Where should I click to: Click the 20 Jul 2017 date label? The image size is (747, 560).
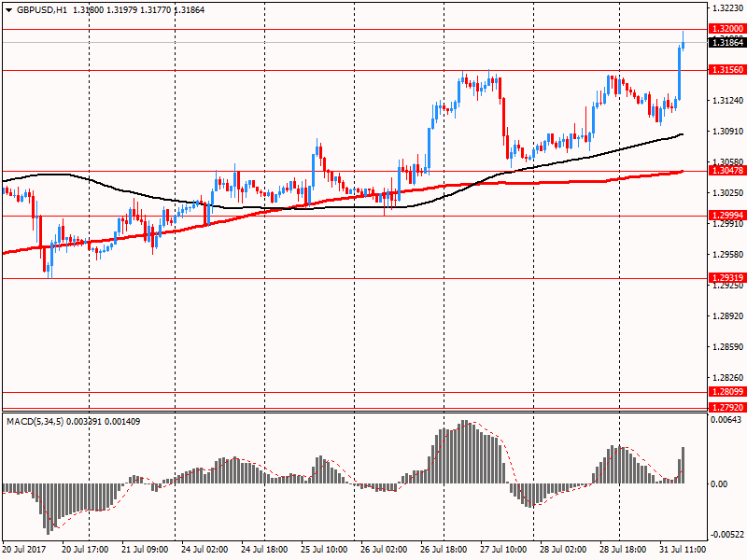pyautogui.click(x=24, y=550)
